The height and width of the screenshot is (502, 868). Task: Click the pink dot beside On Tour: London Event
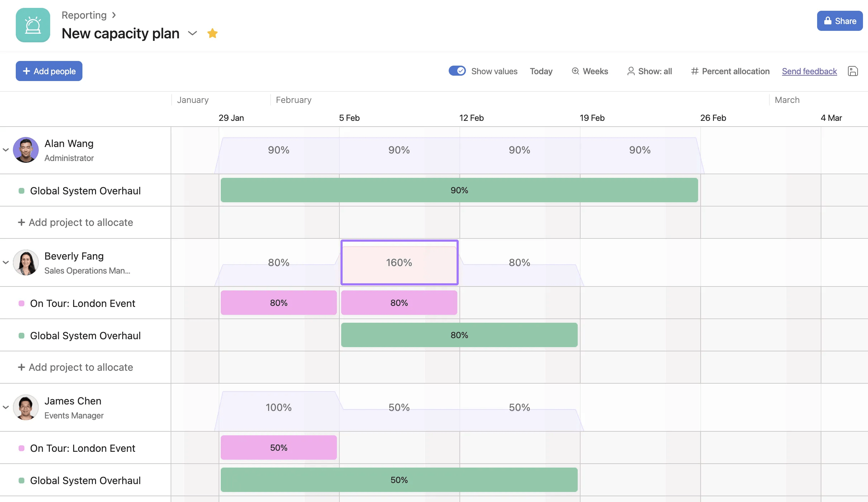22,303
